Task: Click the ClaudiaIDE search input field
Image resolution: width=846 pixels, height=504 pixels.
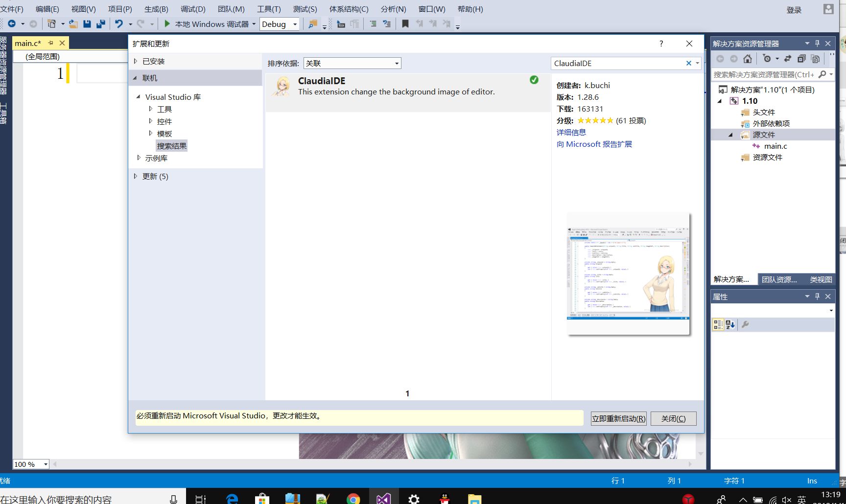Action: click(x=618, y=63)
